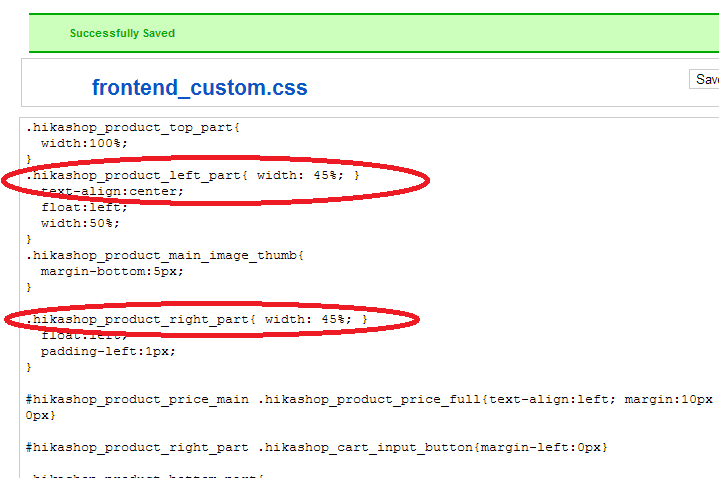
Task: Click the Successfully Saved notification message
Action: click(x=122, y=33)
